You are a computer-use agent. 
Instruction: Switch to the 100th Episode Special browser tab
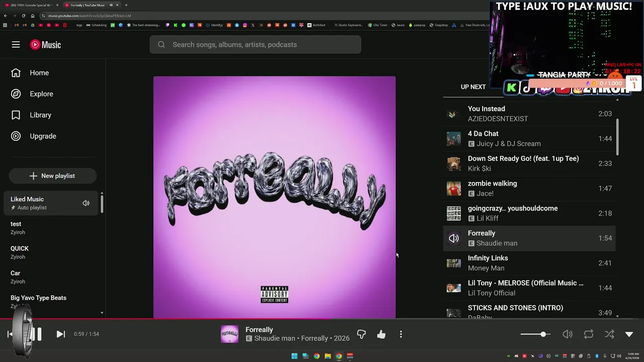click(31, 5)
